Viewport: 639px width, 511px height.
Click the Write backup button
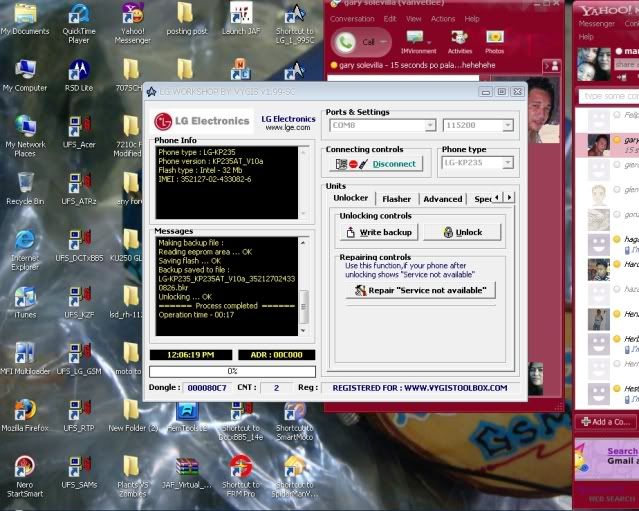pyautogui.click(x=379, y=232)
